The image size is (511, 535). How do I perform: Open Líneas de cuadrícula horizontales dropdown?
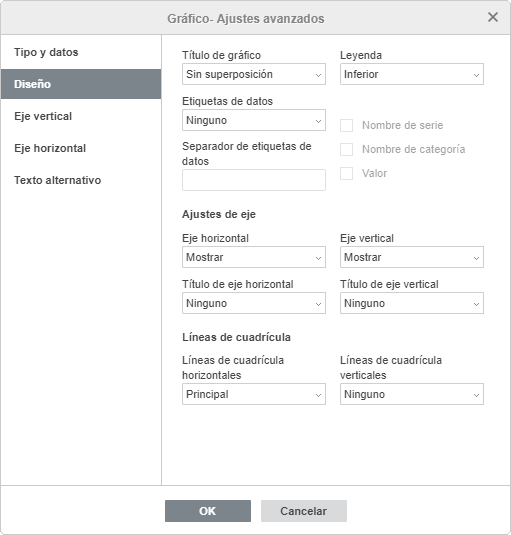[254, 394]
